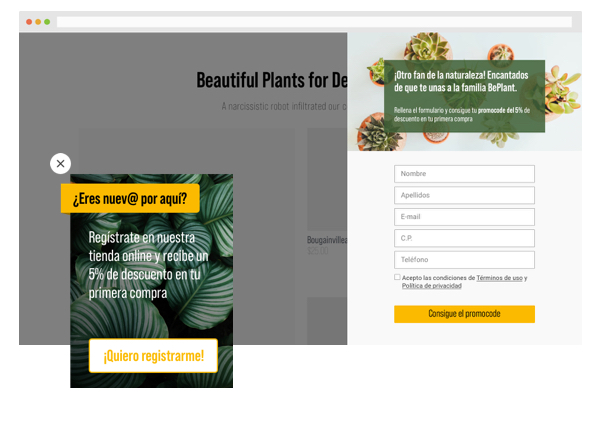
Task: Select the Apellidos input field
Action: point(464,195)
